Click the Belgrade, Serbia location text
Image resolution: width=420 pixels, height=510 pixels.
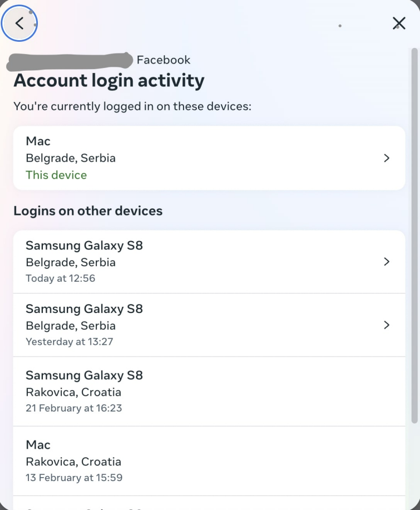71,158
